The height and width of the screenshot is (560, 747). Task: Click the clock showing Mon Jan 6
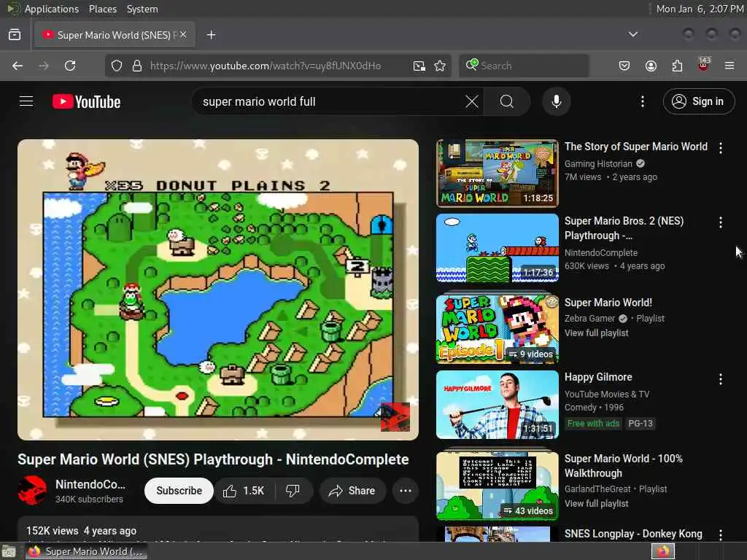pos(700,9)
